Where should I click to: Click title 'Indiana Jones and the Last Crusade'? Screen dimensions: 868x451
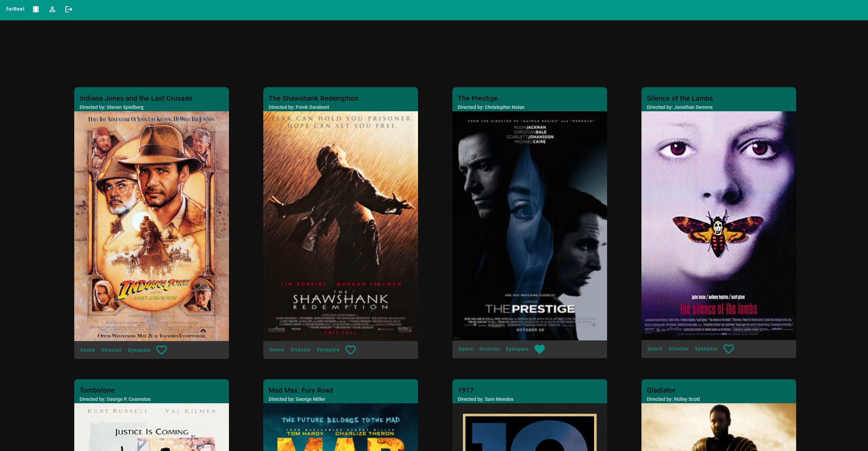[136, 98]
